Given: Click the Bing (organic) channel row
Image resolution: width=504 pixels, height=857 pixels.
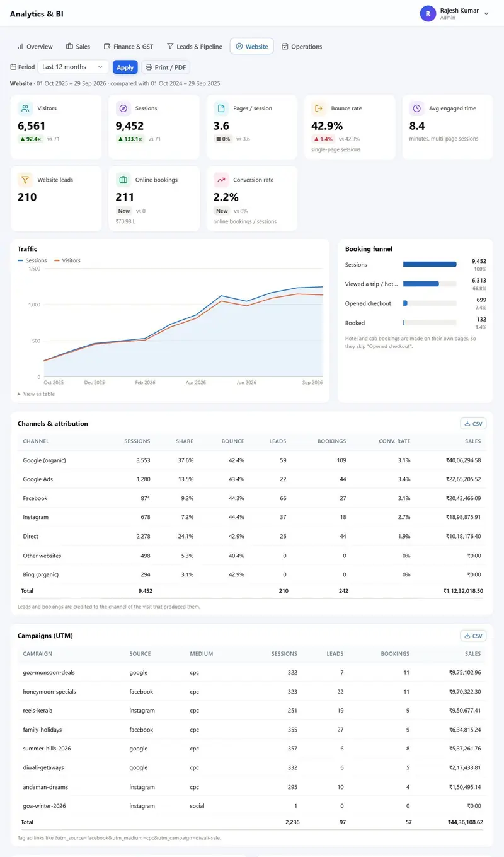Looking at the screenshot, I should click(x=252, y=574).
